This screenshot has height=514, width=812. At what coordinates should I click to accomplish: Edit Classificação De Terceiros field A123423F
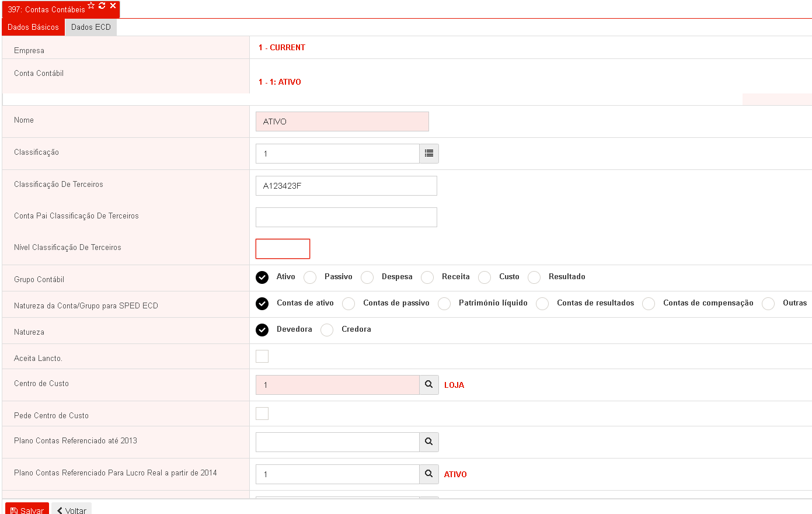click(346, 186)
